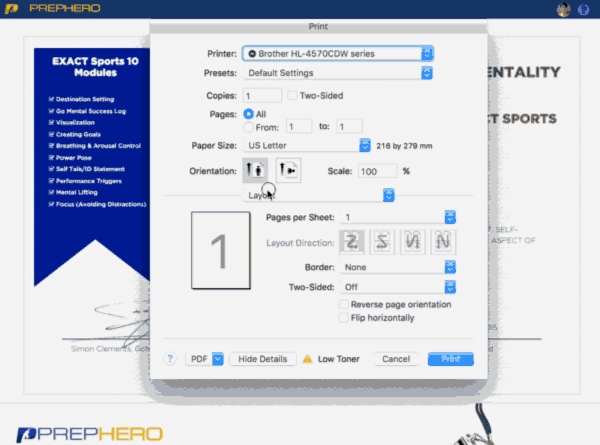Click the blue Print button
Screen dimensions: 600x445
[451, 359]
